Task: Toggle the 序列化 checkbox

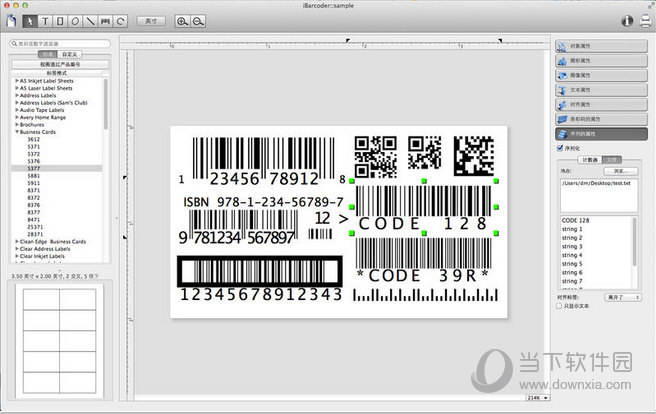Action: pos(559,148)
